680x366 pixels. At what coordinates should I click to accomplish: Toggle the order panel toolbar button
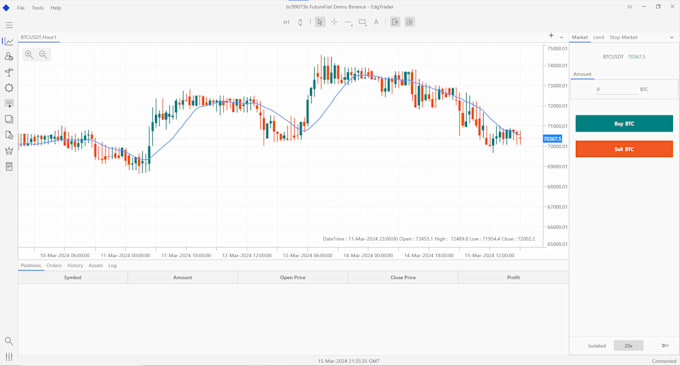point(395,22)
